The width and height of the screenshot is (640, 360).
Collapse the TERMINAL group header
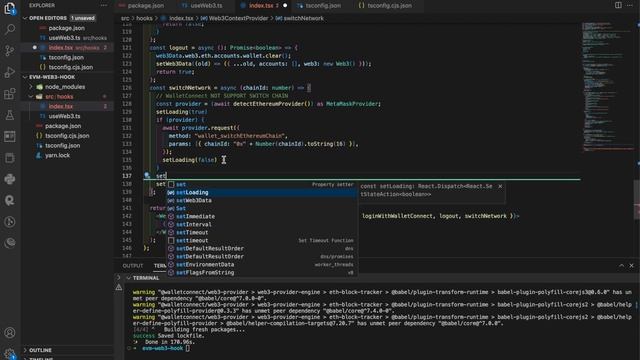point(146,278)
